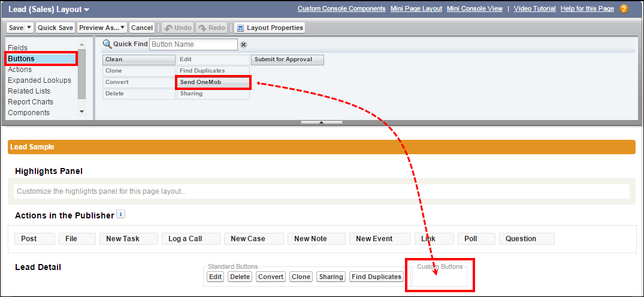Click Edit in Standard Buttons

215,277
